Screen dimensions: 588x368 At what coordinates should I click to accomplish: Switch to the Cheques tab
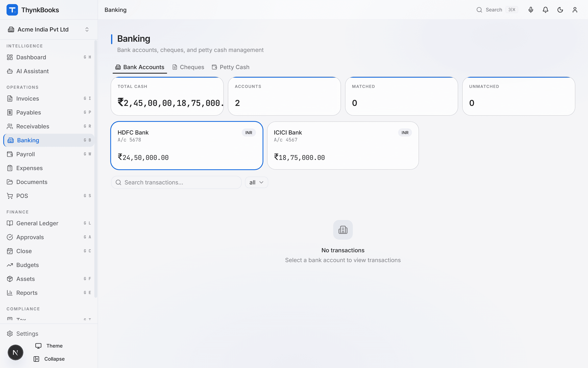(188, 67)
